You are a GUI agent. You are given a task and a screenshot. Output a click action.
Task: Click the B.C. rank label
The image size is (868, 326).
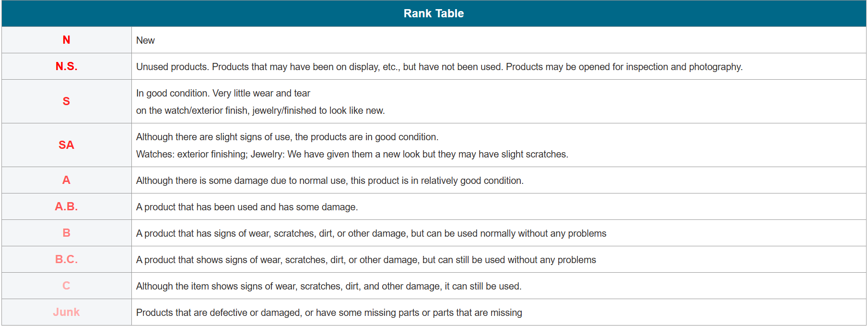tap(66, 259)
